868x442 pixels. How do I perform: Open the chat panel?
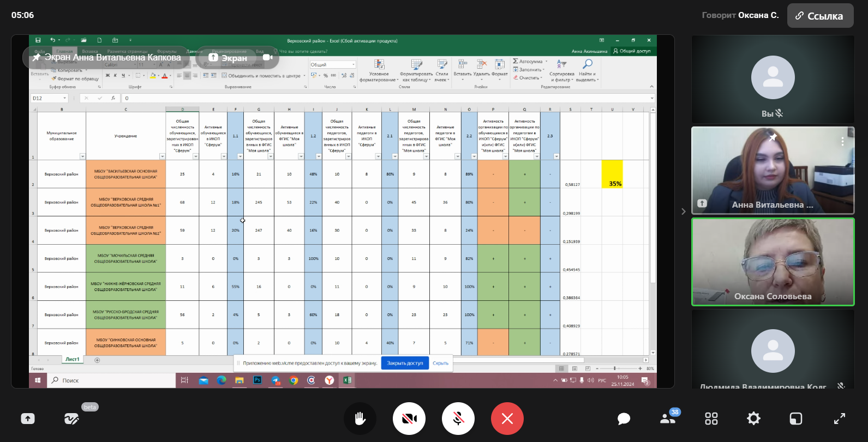(x=624, y=419)
